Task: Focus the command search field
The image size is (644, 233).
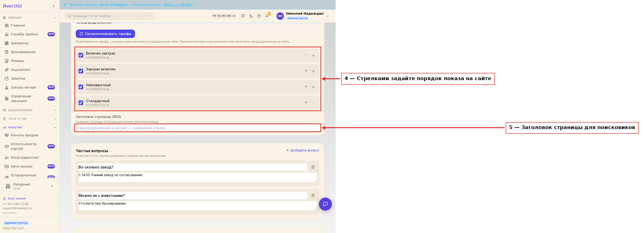Action: (x=110, y=16)
